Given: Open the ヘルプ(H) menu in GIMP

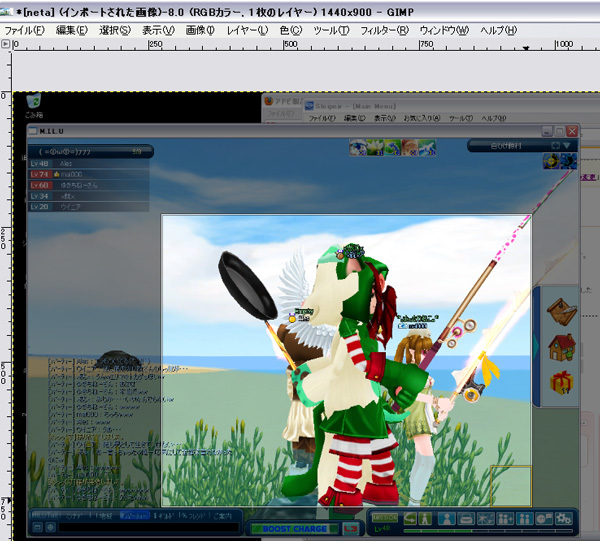Looking at the screenshot, I should click(x=498, y=30).
